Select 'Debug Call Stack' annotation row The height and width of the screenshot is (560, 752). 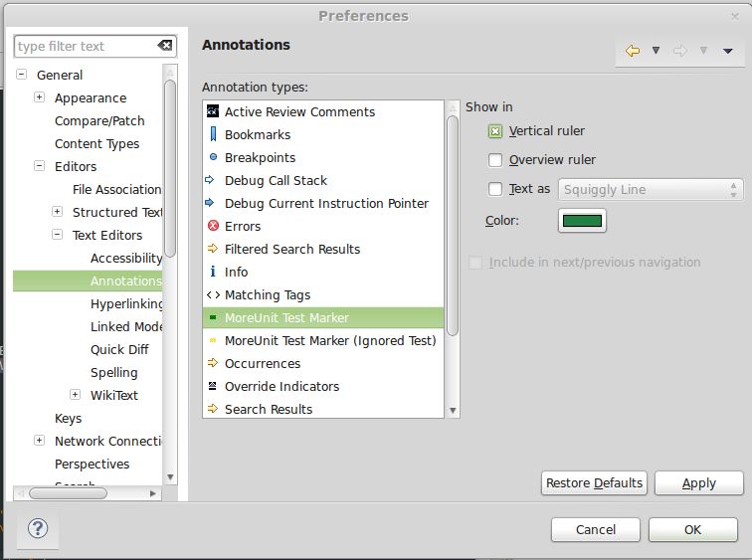pos(323,180)
